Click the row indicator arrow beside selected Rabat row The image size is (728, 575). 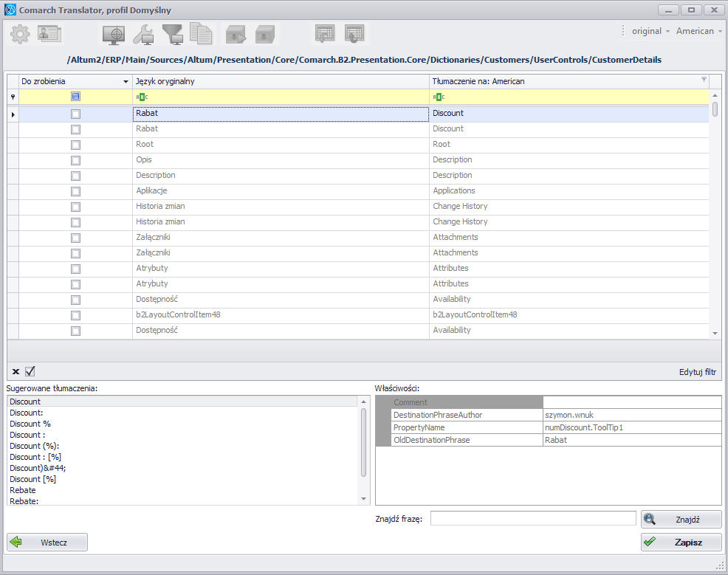[13, 114]
